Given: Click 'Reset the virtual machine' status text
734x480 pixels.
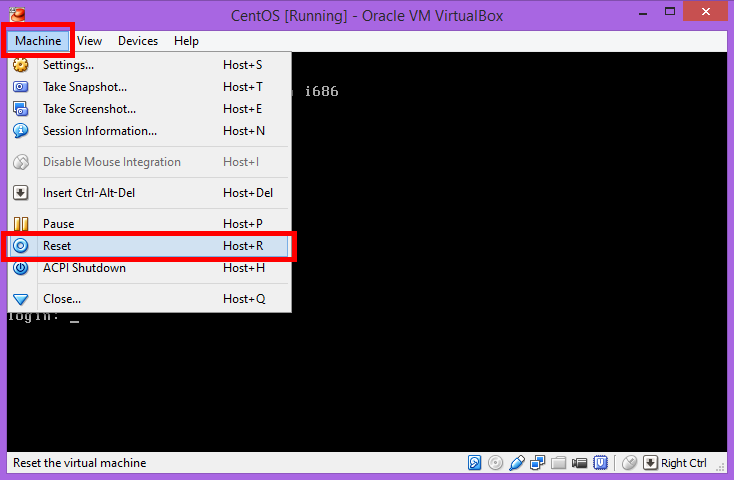Looking at the screenshot, I should pos(80,463).
